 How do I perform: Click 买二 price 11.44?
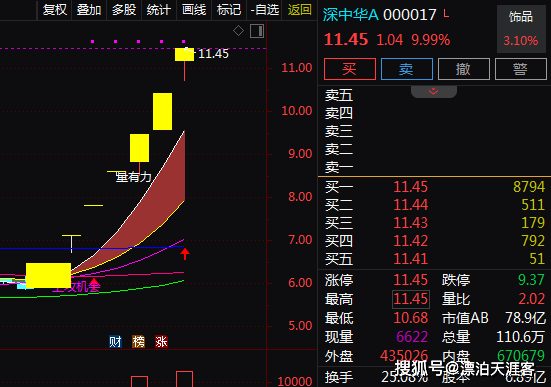[x=410, y=205]
